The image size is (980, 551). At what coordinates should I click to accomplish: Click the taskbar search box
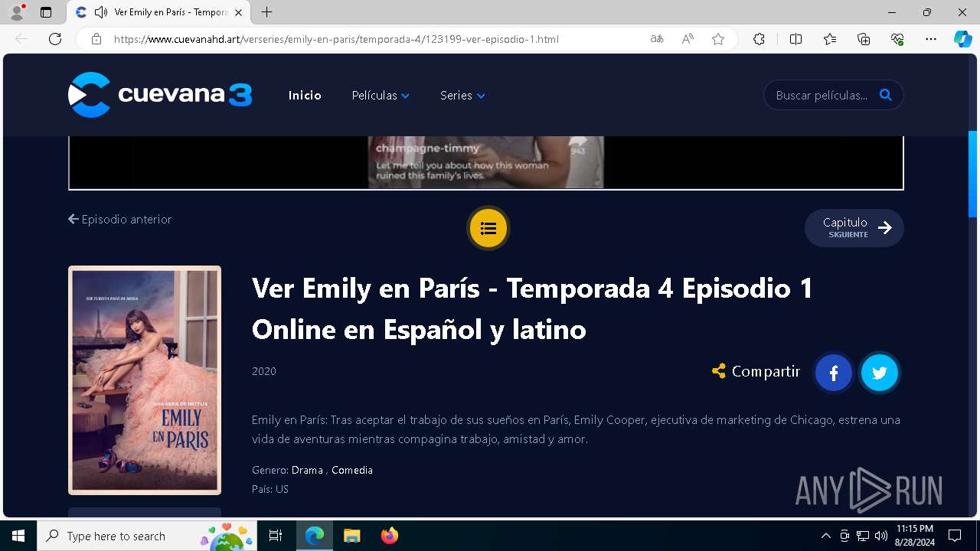coord(148,536)
